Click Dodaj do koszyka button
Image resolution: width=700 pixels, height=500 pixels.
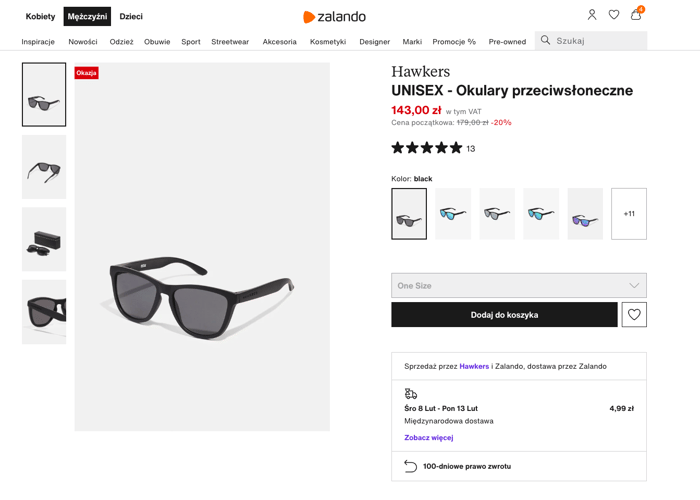coord(504,315)
